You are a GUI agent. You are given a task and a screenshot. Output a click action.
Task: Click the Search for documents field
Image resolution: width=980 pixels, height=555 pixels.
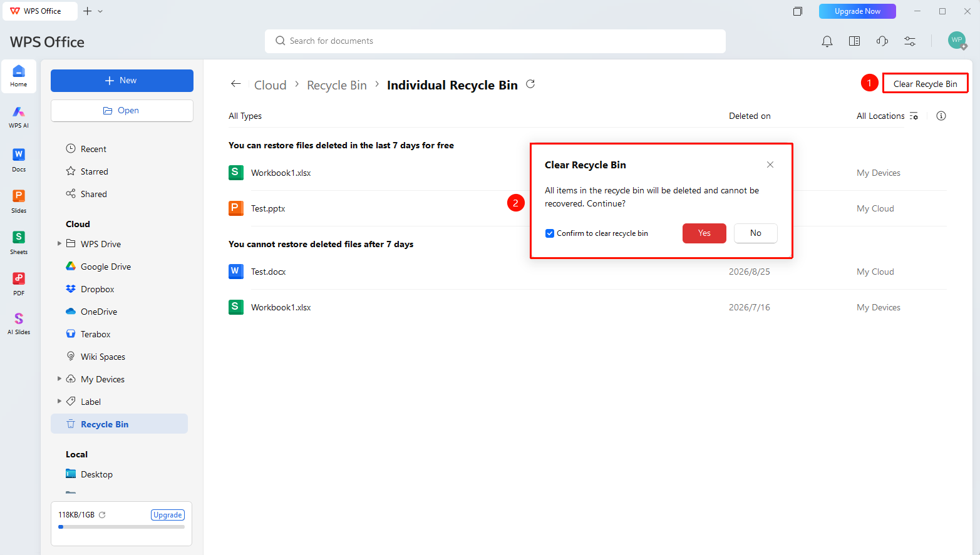495,41
